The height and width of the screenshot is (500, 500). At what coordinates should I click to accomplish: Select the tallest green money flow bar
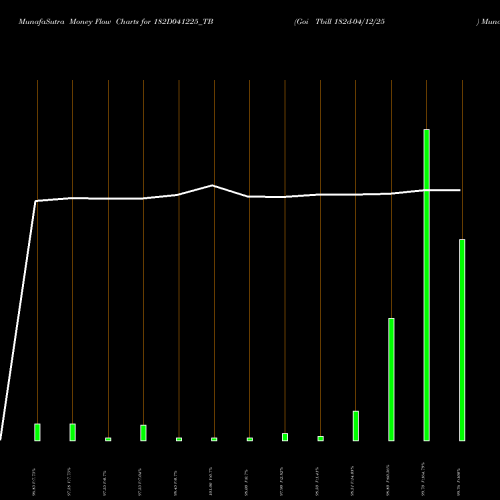(x=426, y=285)
